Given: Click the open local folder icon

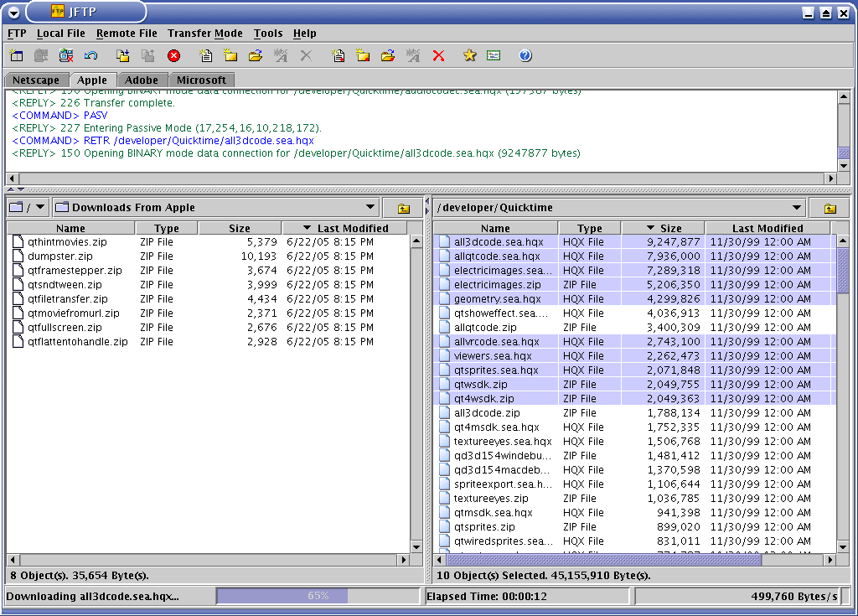Looking at the screenshot, I should click(x=256, y=55).
